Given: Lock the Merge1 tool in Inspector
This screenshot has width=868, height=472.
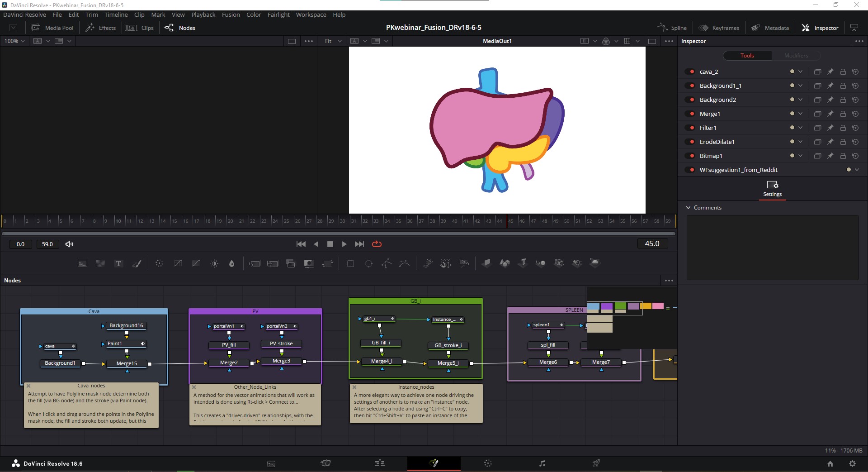Looking at the screenshot, I should tap(843, 114).
